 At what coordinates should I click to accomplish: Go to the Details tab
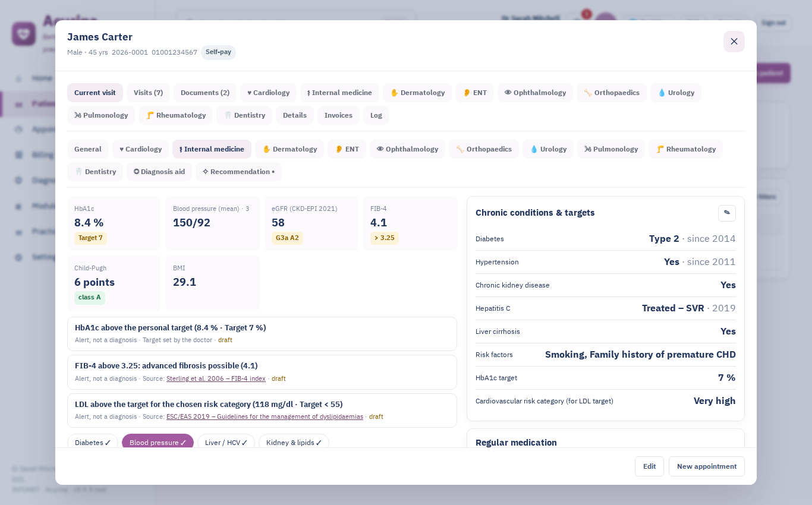point(295,115)
